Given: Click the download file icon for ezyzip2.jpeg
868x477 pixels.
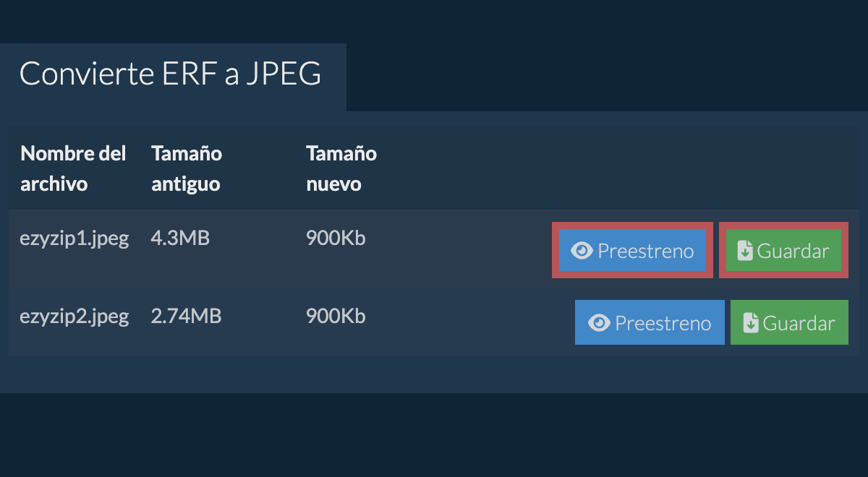Looking at the screenshot, I should (751, 323).
